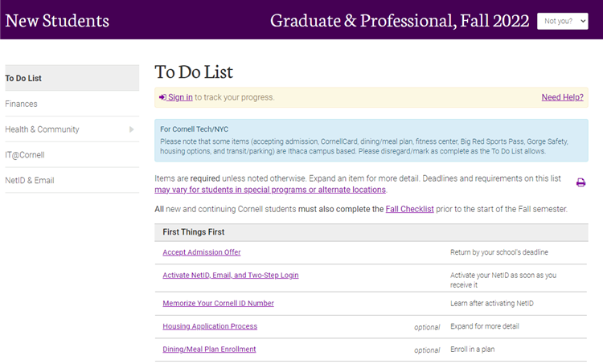Expand Housing Application Process item
Image resolution: width=603 pixels, height=364 pixels.
pyautogui.click(x=210, y=326)
